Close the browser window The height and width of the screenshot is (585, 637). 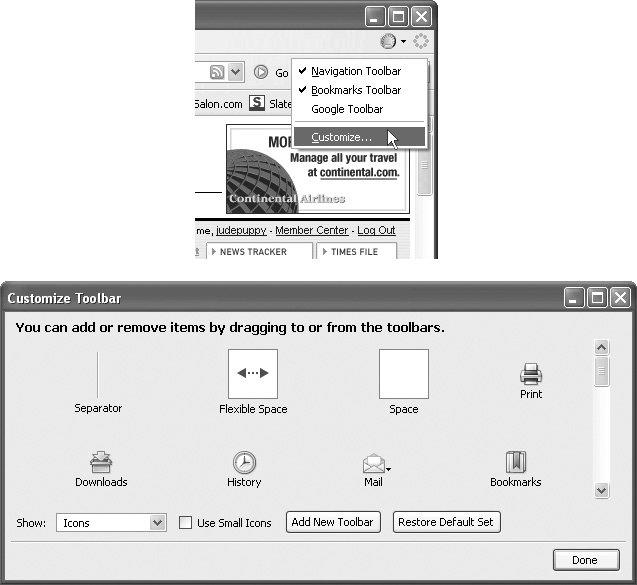tap(421, 17)
